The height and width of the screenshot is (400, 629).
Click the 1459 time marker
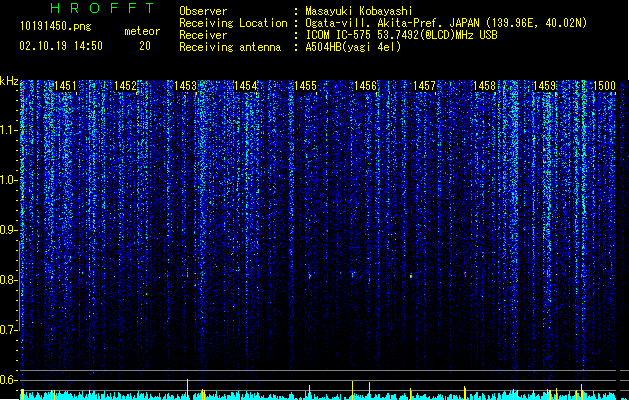[545, 86]
